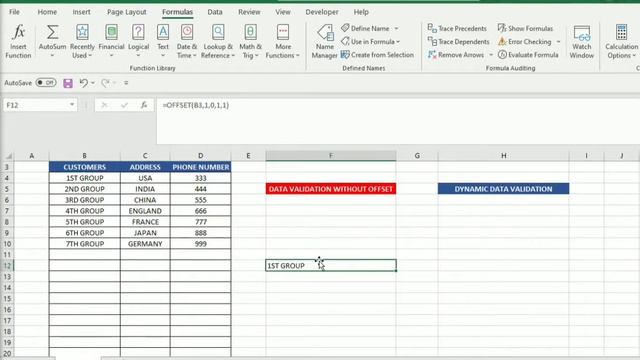Open the More Functions menu
Screen dimensions: 640x360
[283, 41]
